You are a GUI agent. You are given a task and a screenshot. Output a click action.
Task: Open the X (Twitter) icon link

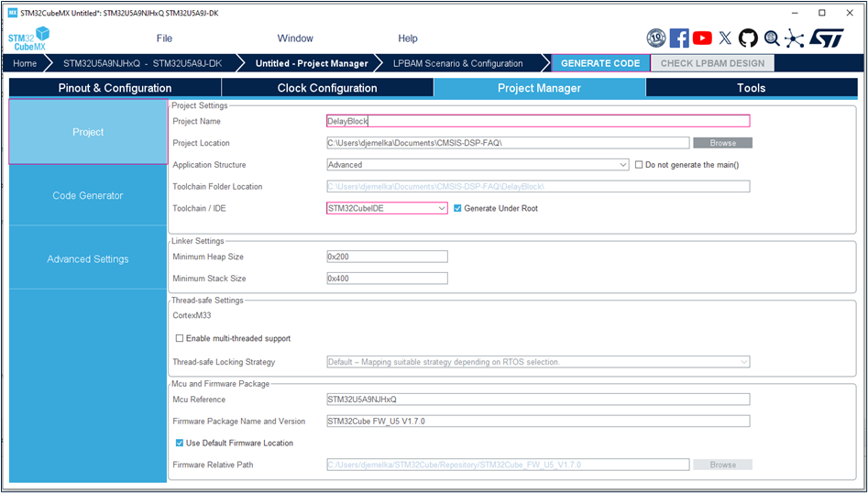725,38
